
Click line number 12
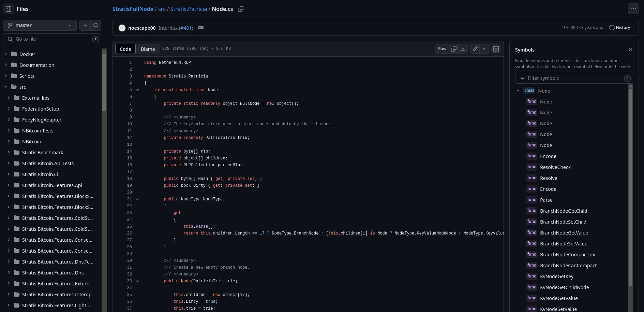click(129, 138)
